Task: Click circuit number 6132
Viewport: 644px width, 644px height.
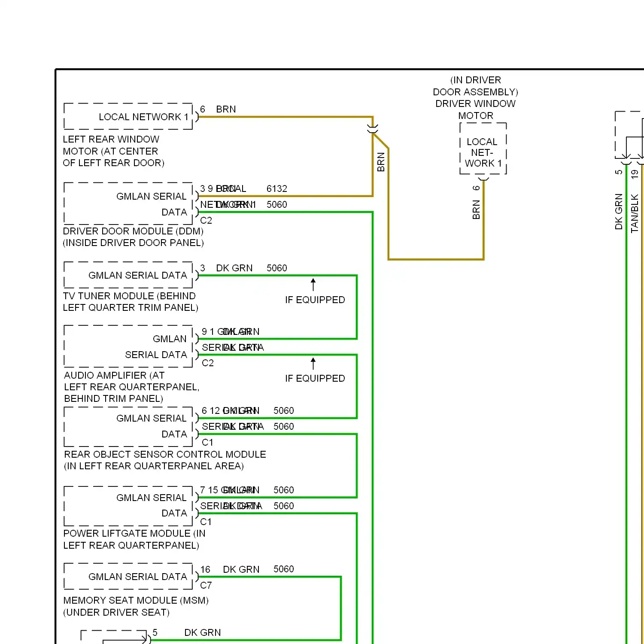Action: pyautogui.click(x=277, y=189)
